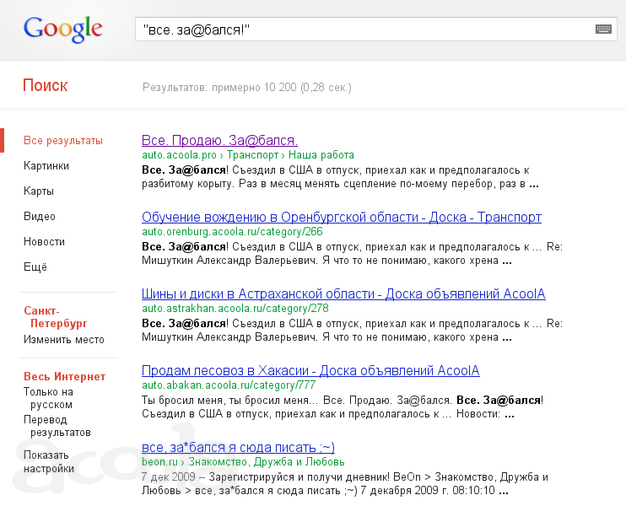Switch to Картинки search
Viewport: 626px width, 506px height.
coord(46,166)
